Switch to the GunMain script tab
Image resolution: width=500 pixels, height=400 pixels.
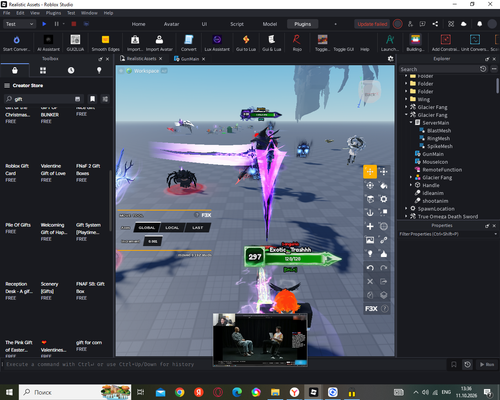point(190,59)
